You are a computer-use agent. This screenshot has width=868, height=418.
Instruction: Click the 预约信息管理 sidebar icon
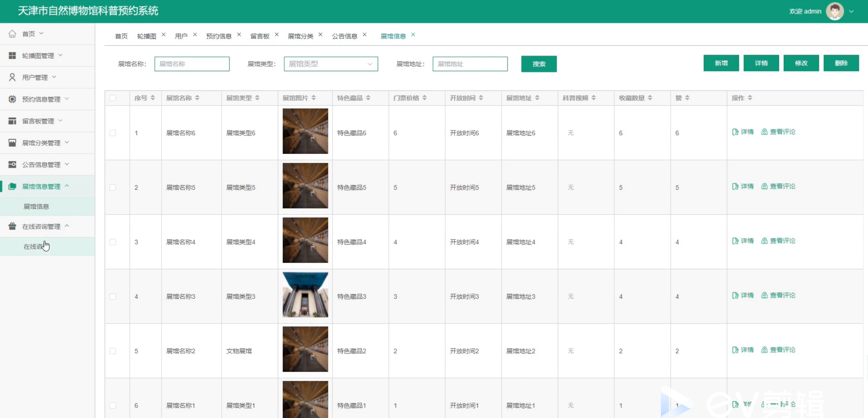pos(12,99)
